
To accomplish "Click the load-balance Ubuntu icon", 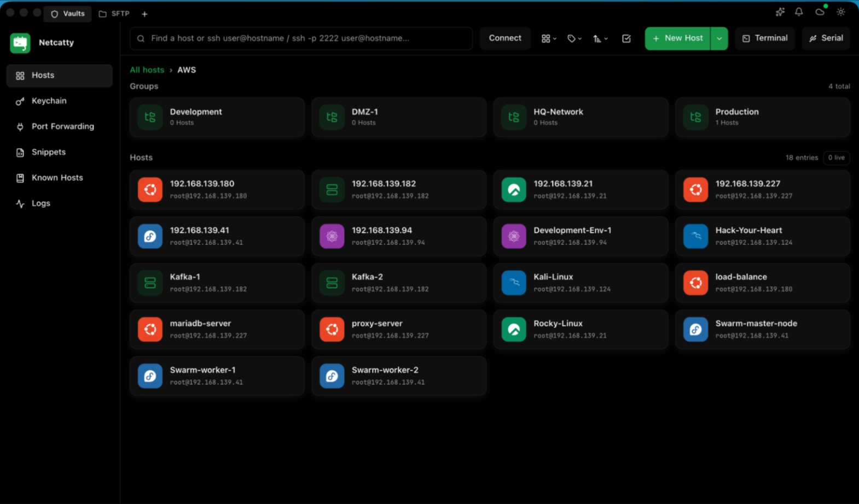I will (x=695, y=283).
